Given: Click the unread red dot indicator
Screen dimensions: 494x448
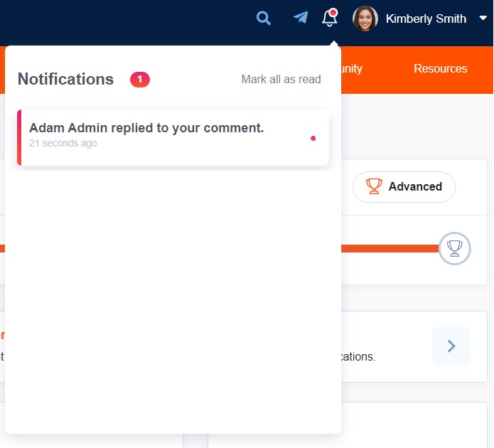Looking at the screenshot, I should 313,138.
